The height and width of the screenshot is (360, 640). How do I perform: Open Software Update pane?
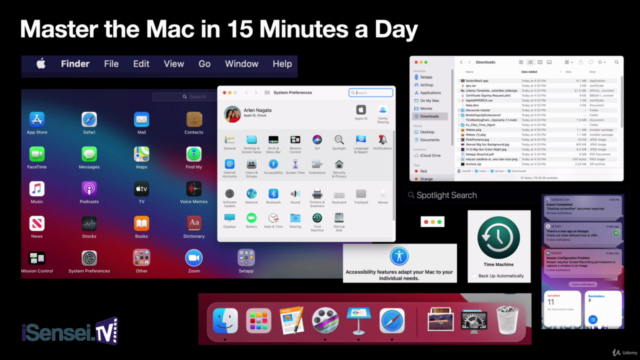(x=230, y=193)
